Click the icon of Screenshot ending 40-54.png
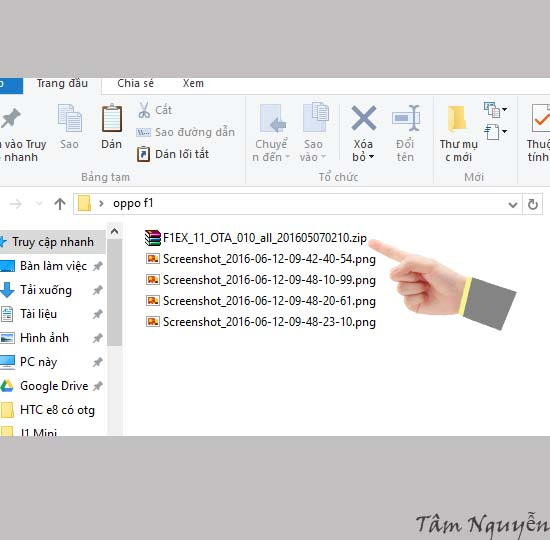550x540 pixels. click(153, 259)
